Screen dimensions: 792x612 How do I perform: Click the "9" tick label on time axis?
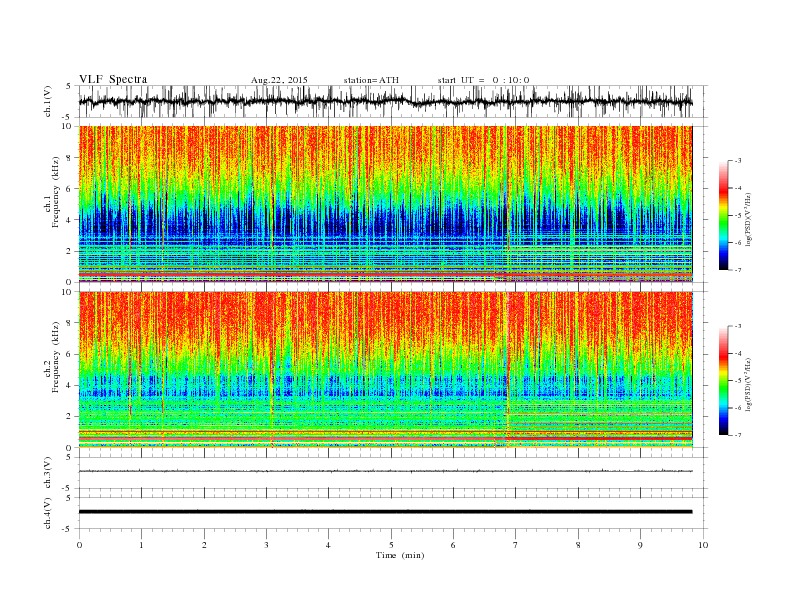click(640, 545)
